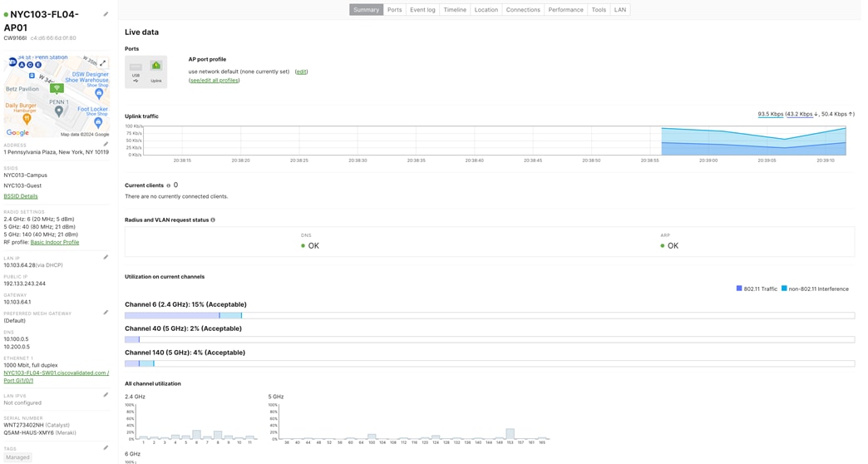This screenshot has width=868, height=464.
Task: Open see/edit all profiles link
Action: 215,81
